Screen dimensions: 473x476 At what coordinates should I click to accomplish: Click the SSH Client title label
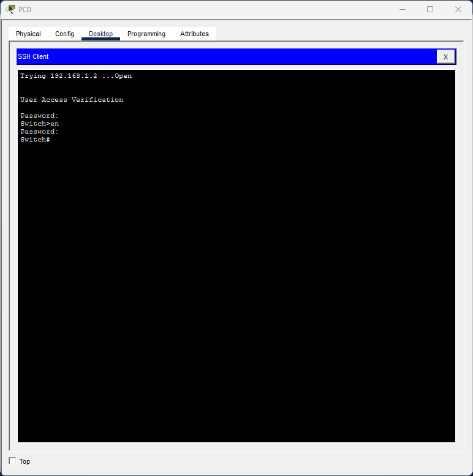[x=33, y=56]
